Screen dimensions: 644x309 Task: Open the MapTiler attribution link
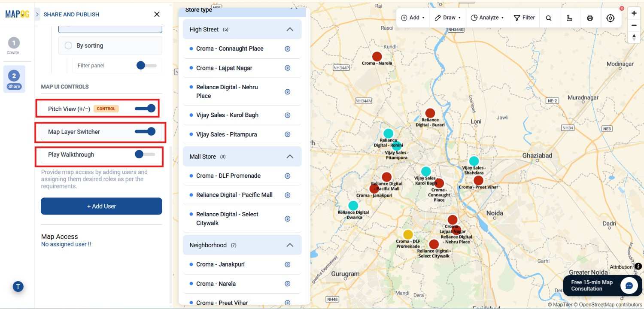click(561, 305)
